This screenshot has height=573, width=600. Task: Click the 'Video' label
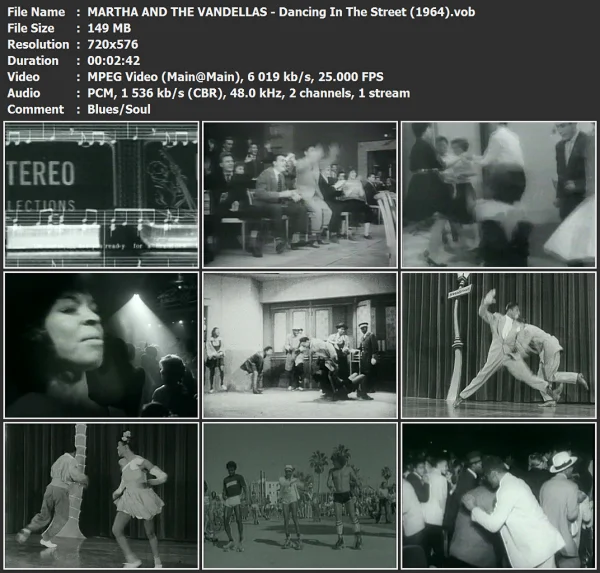(x=23, y=77)
